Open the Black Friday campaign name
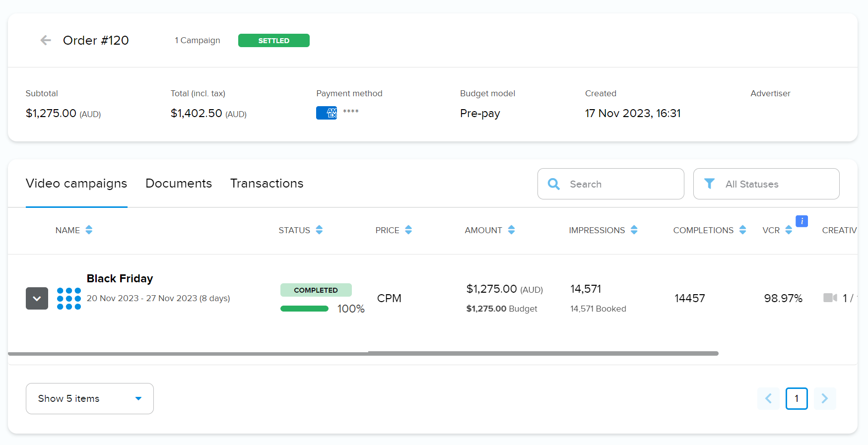868x445 pixels. [x=120, y=279]
